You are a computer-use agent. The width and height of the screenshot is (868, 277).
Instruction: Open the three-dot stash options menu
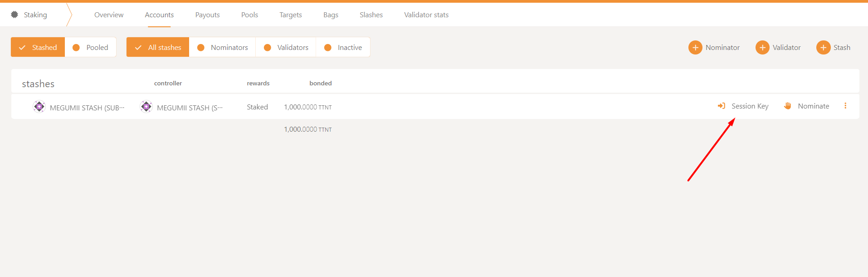tap(845, 106)
